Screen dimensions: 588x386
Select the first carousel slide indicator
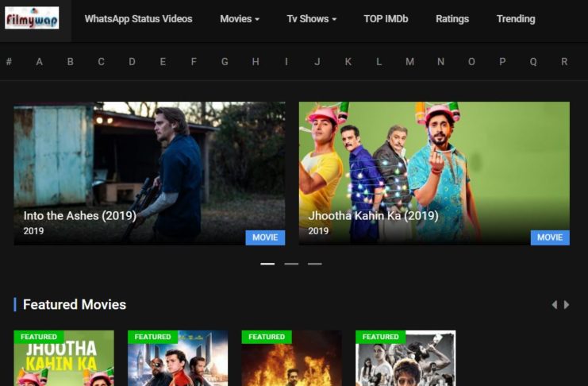click(x=267, y=264)
